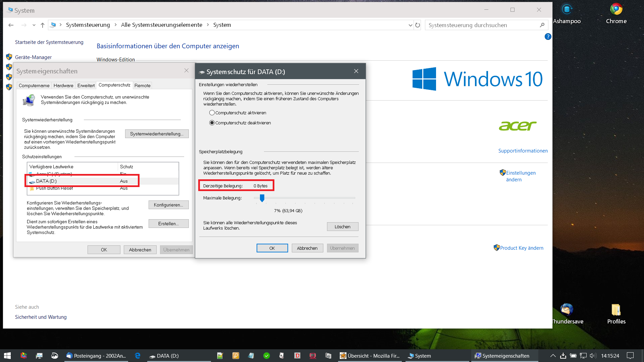Click the blue help question mark icon
The height and width of the screenshot is (362, 644).
pos(548,37)
